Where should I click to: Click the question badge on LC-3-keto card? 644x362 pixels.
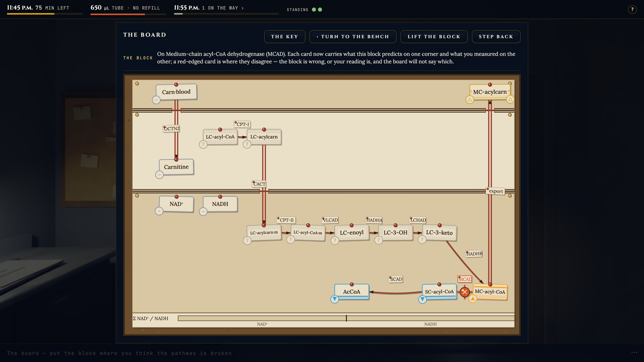point(422,239)
